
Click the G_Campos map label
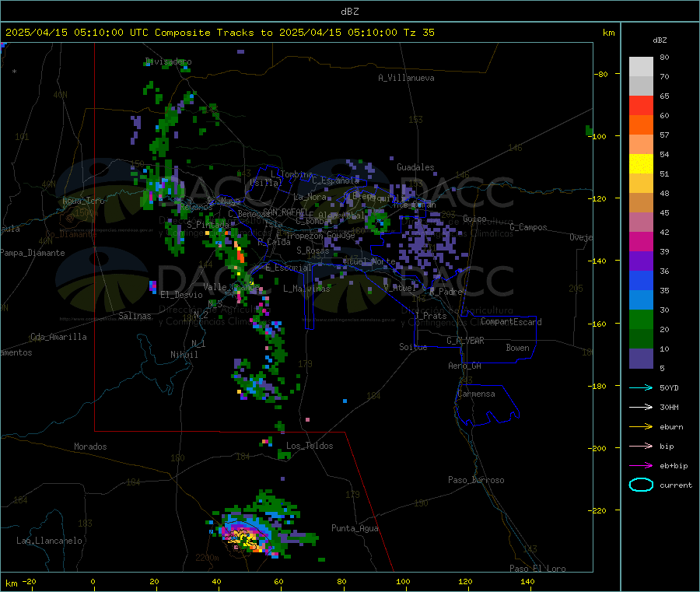pos(528,227)
